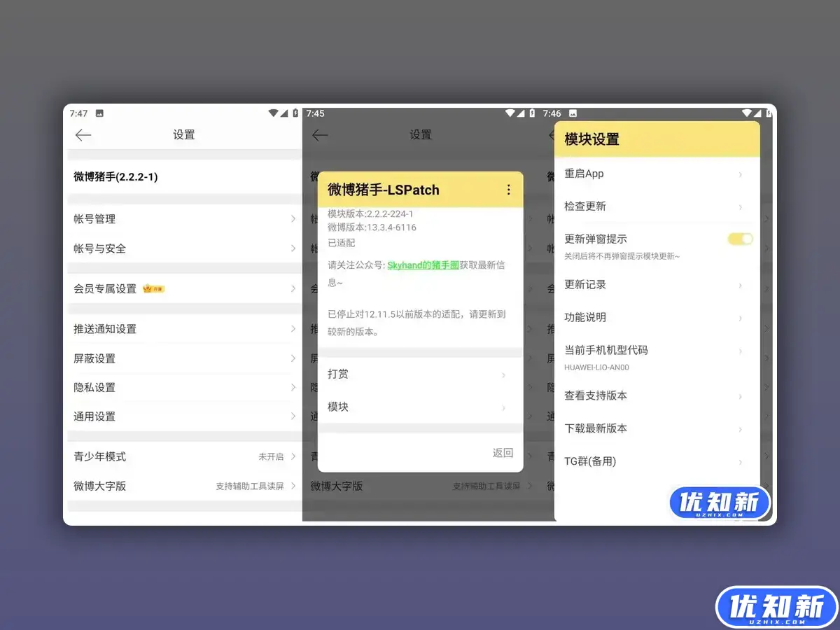This screenshot has height=630, width=840.
Task: Tap the back arrow on the left settings page
Action: (x=84, y=135)
